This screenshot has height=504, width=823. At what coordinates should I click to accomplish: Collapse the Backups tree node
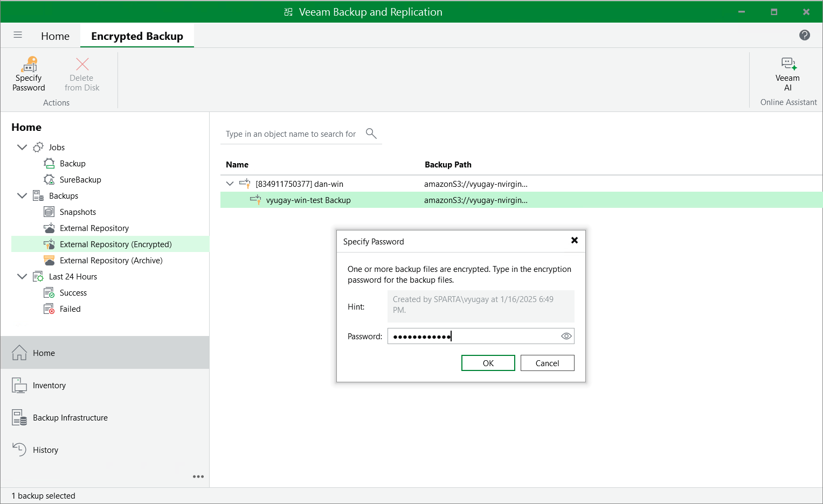(x=22, y=195)
